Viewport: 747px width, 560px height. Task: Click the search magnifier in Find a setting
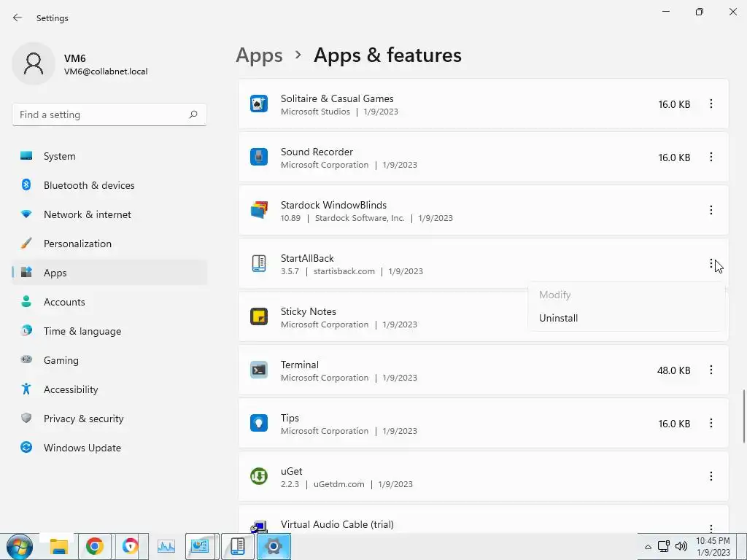pos(193,114)
